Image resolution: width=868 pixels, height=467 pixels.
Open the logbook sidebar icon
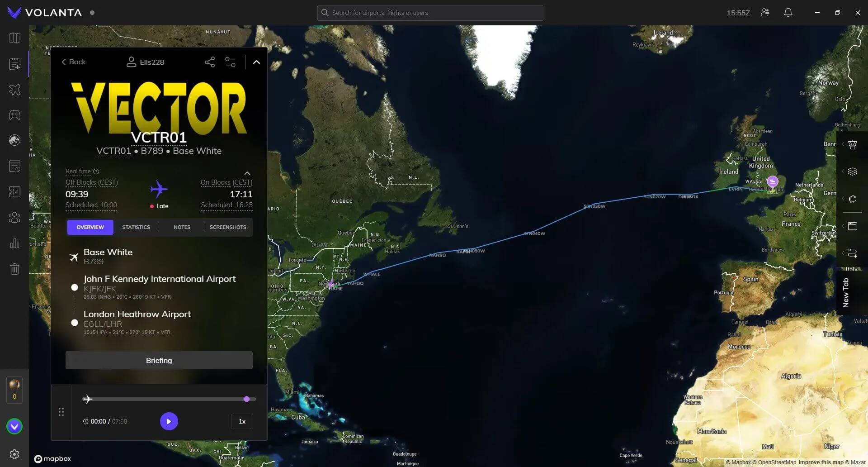(14, 166)
